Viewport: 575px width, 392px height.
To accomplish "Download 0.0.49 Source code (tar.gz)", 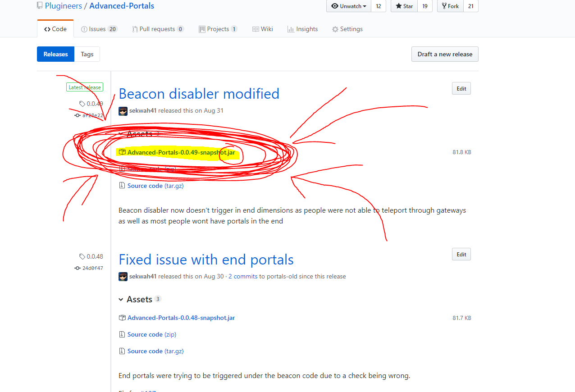I will click(155, 186).
